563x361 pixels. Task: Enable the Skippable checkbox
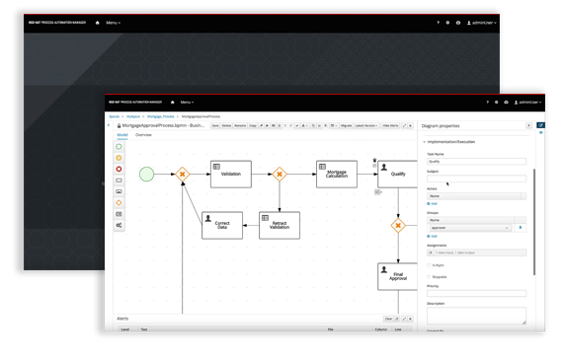coord(429,277)
